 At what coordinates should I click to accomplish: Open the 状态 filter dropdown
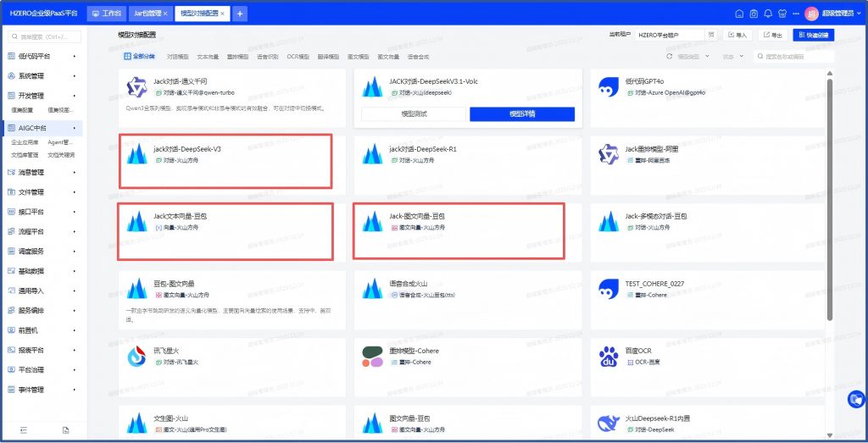point(732,57)
